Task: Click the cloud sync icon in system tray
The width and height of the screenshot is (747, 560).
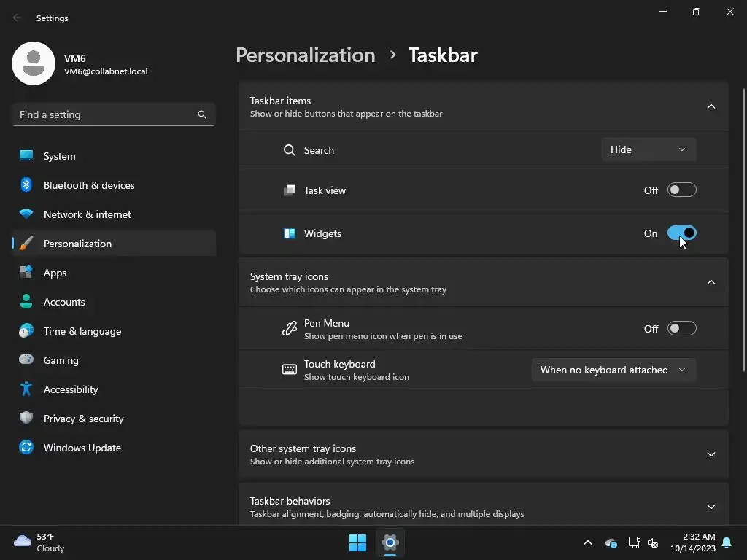Action: tap(611, 542)
